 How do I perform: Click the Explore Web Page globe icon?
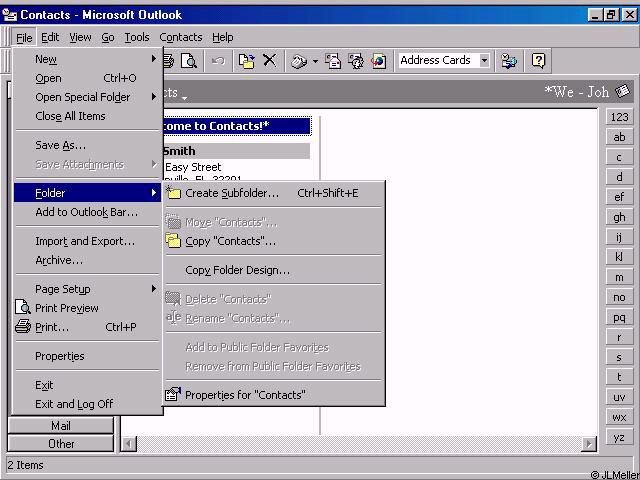click(378, 61)
